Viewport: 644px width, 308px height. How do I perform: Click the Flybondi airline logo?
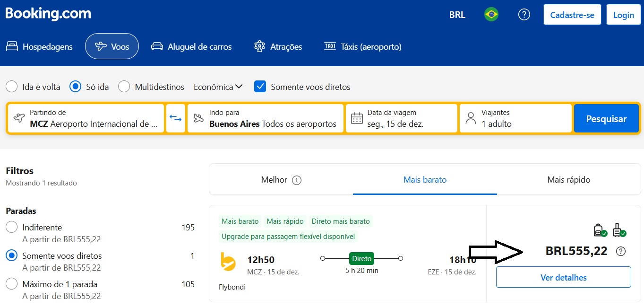point(228,262)
